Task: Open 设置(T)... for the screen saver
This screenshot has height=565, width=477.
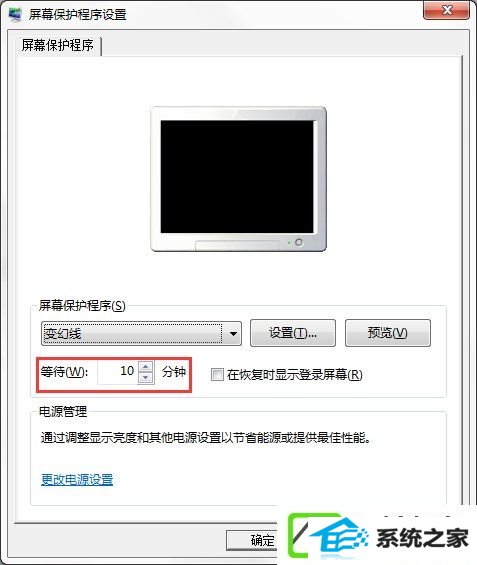Action: click(x=293, y=333)
